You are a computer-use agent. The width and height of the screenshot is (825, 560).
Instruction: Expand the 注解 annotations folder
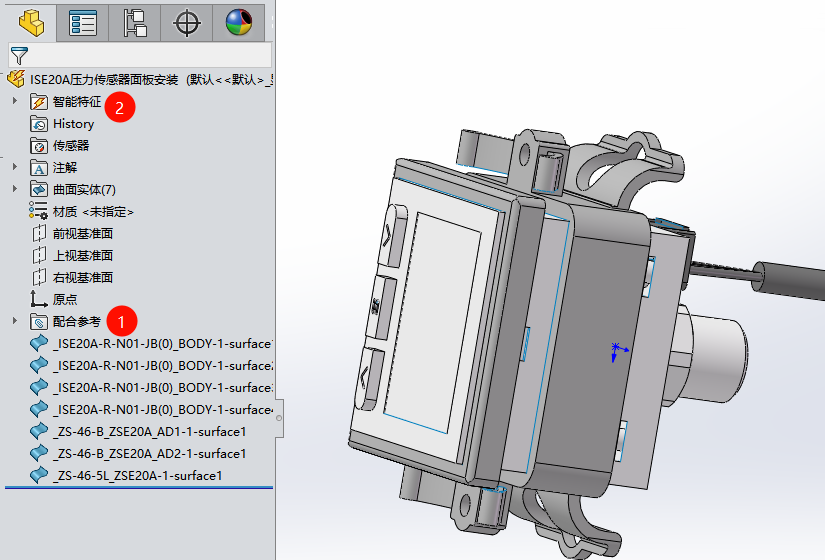pos(14,167)
